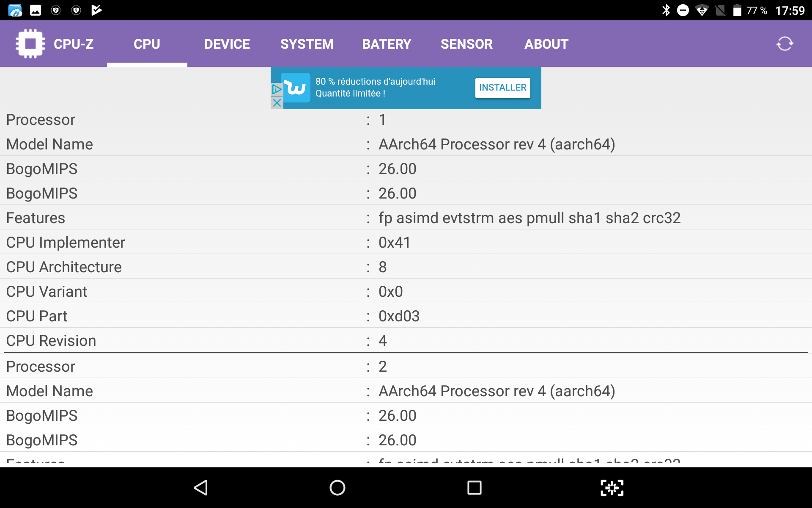Open the ABOUT tab
The height and width of the screenshot is (508, 812).
pyautogui.click(x=546, y=44)
